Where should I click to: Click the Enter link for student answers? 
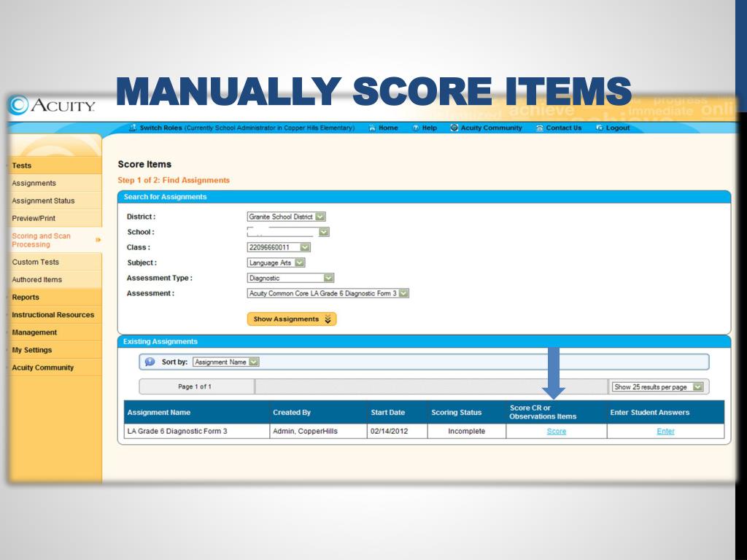[x=665, y=431]
